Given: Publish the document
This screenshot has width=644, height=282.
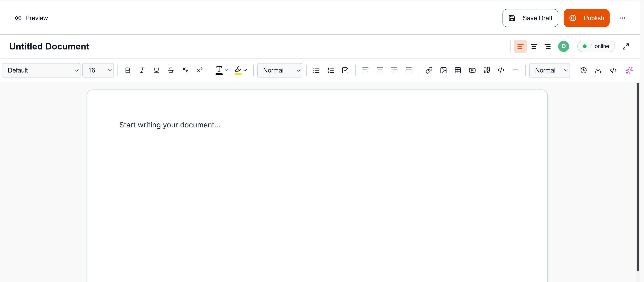Looking at the screenshot, I should 587,18.
